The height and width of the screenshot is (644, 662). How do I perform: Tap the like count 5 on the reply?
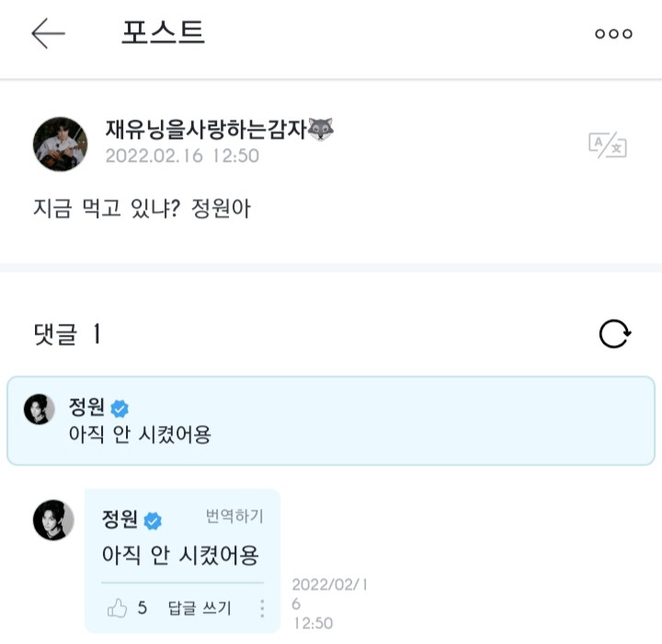pos(143,607)
